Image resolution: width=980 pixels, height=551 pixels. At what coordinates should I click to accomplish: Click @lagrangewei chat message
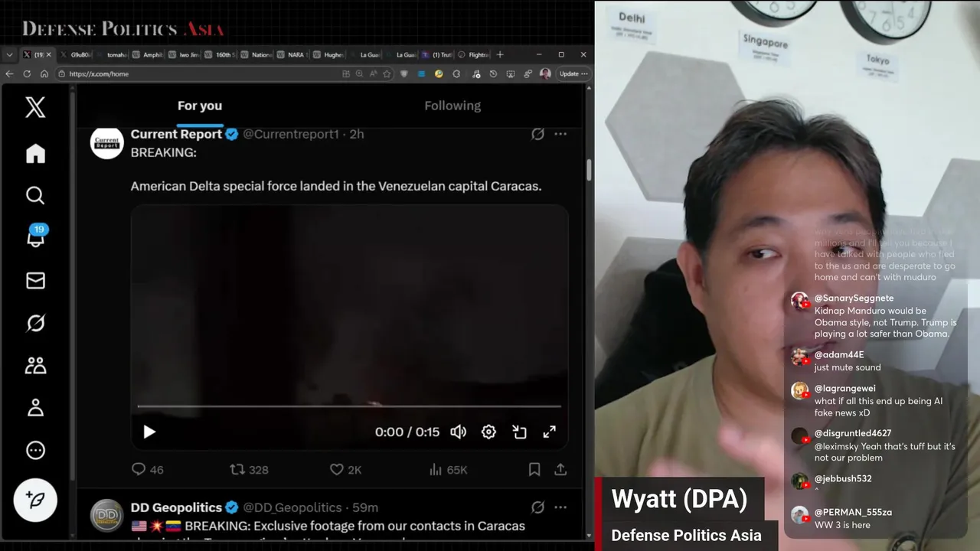878,407
